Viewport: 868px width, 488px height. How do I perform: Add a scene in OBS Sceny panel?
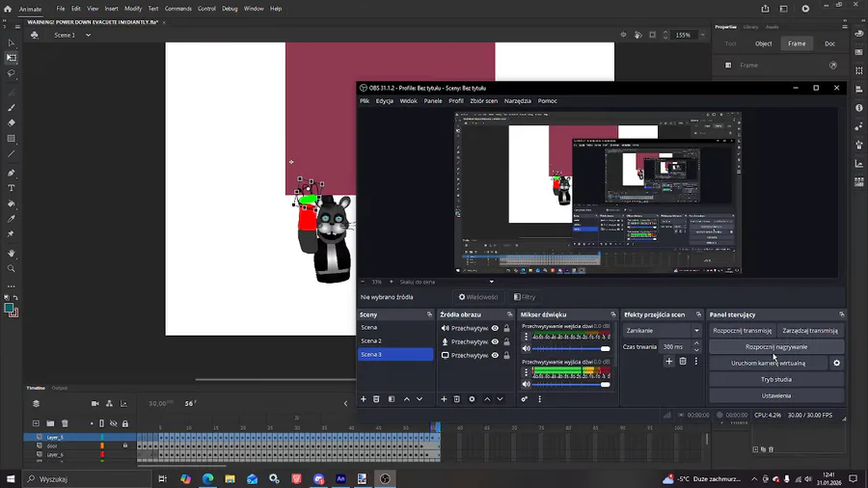pos(364,399)
